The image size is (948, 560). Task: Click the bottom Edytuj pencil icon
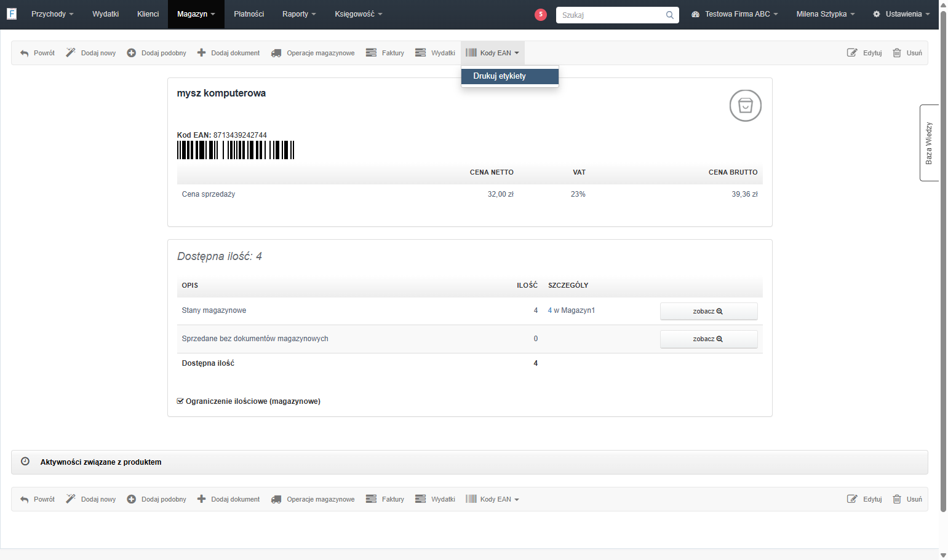(x=852, y=499)
